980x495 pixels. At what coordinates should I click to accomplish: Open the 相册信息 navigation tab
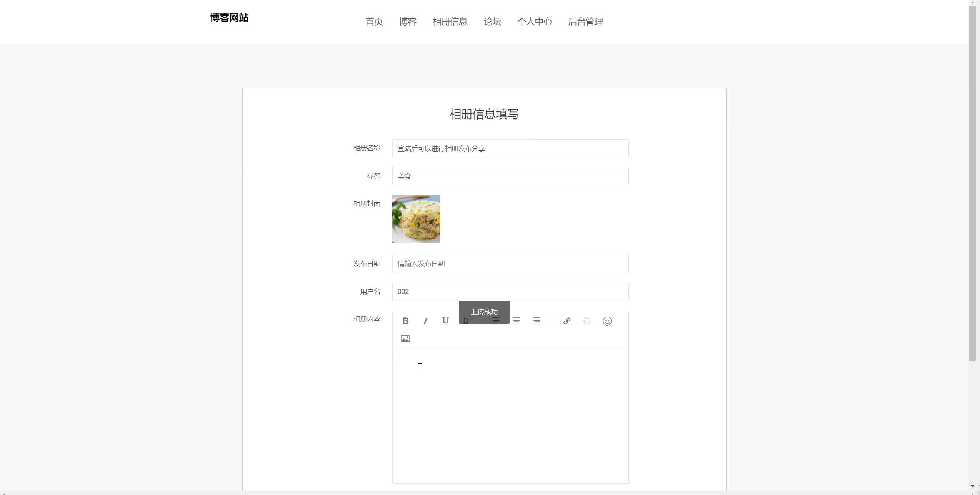[450, 22]
